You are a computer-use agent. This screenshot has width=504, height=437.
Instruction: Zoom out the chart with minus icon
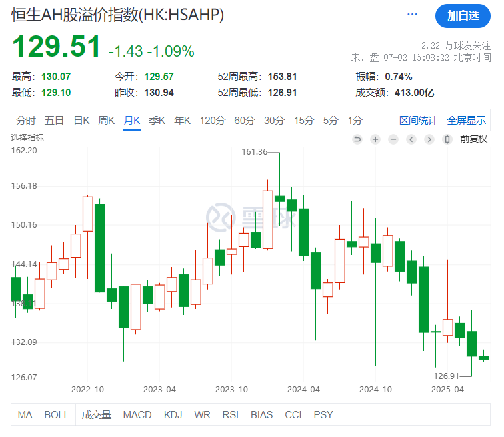pyautogui.click(x=393, y=139)
